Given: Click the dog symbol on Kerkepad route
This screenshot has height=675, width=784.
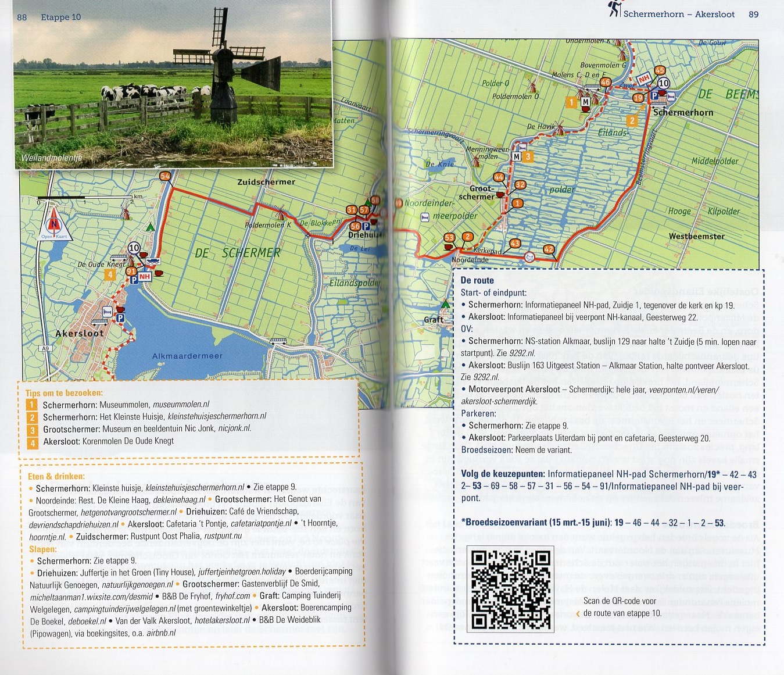Looking at the screenshot, I should pyautogui.click(x=529, y=257).
